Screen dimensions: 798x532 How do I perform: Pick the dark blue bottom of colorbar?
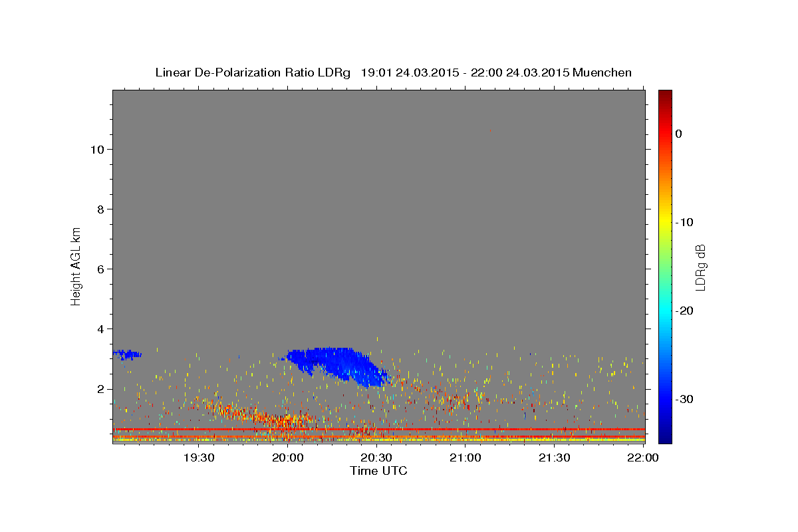click(x=665, y=438)
